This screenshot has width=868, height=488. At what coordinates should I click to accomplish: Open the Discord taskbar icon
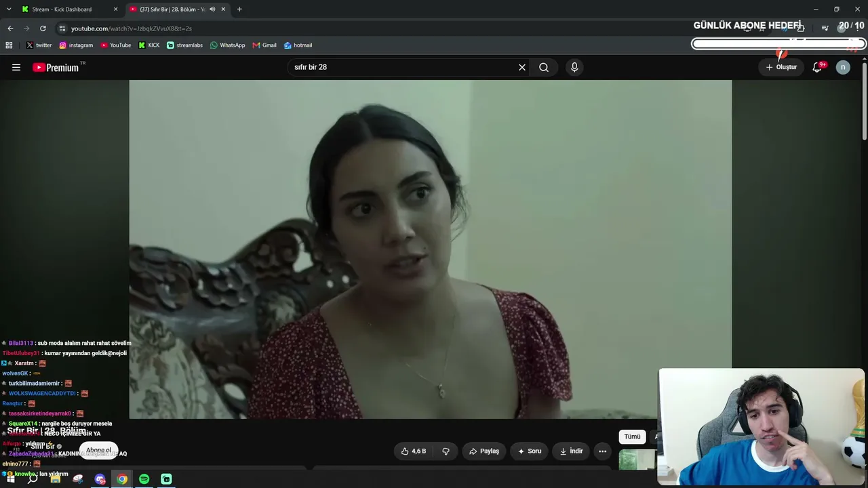(x=100, y=479)
